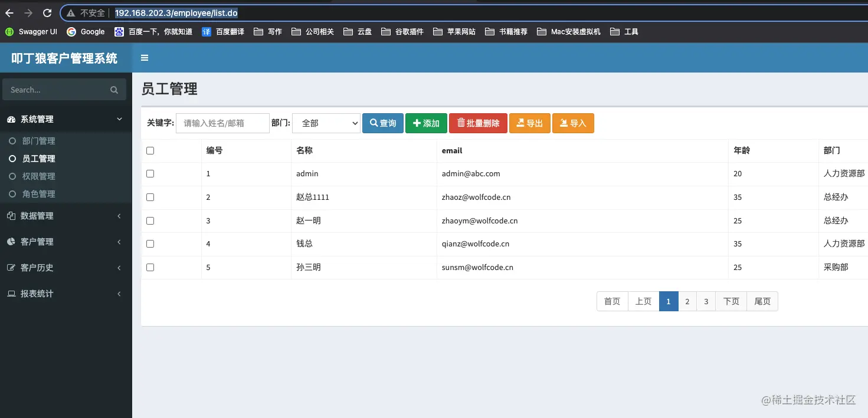Image resolution: width=868 pixels, height=418 pixels.
Task: Go to 下页 next page
Action: point(731,301)
